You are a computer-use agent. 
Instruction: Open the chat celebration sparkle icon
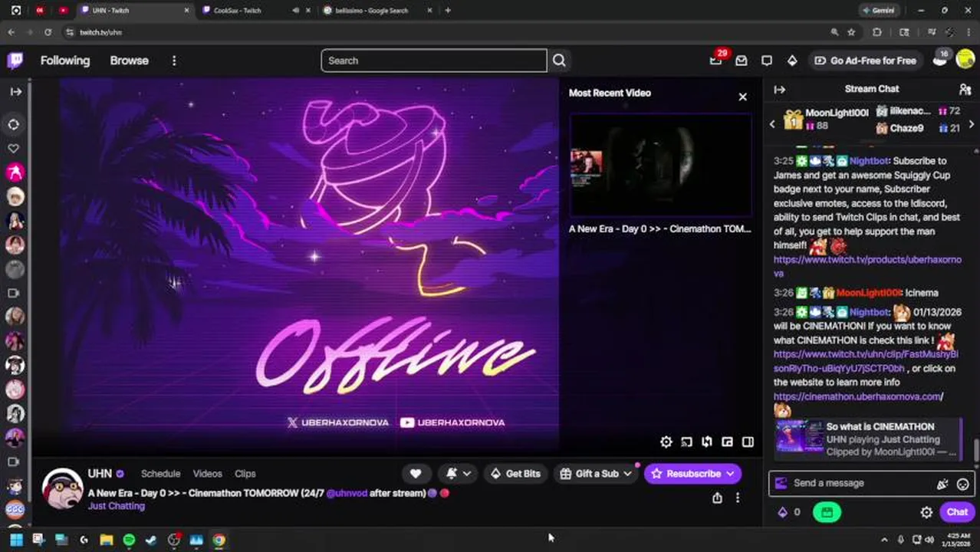tap(942, 484)
